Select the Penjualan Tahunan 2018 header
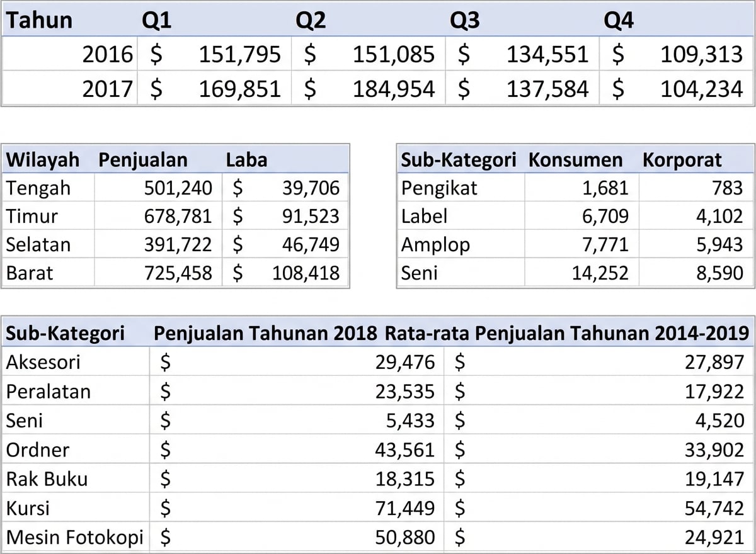Screen dimensions: 756x554 click(x=266, y=332)
